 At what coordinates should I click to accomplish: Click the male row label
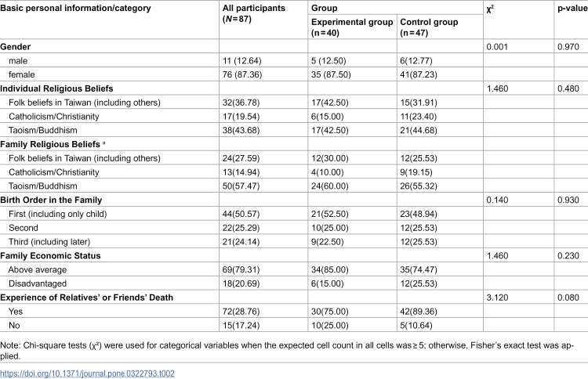[18, 60]
